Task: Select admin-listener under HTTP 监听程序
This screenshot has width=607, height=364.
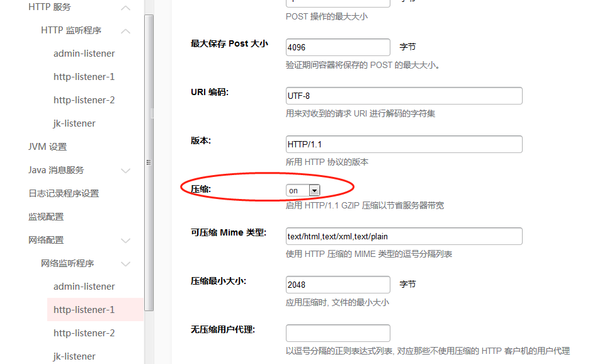Action: [x=84, y=54]
